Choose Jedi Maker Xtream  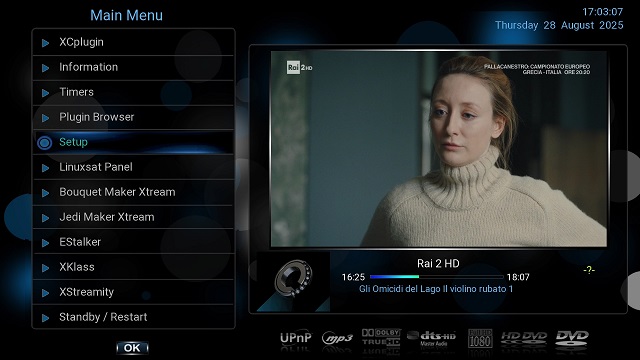[x=133, y=217]
